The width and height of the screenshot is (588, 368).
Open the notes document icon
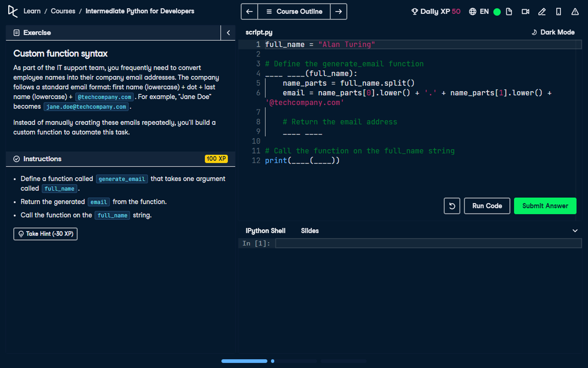pyautogui.click(x=509, y=11)
